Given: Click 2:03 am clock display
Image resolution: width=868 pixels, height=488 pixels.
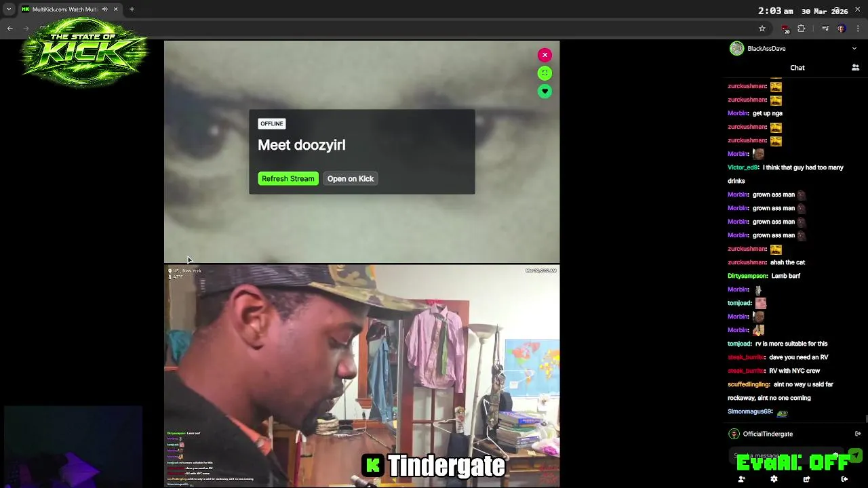Looking at the screenshot, I should pyautogui.click(x=775, y=11).
